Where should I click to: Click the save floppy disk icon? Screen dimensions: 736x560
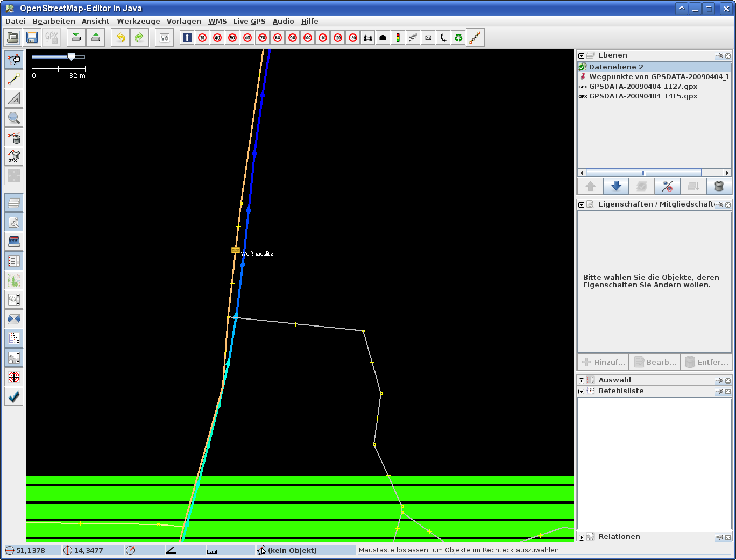coord(32,38)
